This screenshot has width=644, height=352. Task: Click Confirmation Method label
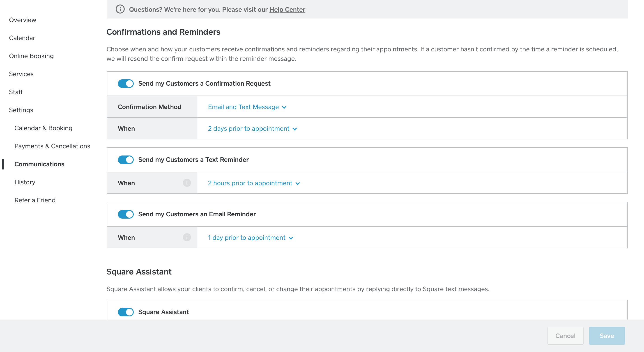149,107
